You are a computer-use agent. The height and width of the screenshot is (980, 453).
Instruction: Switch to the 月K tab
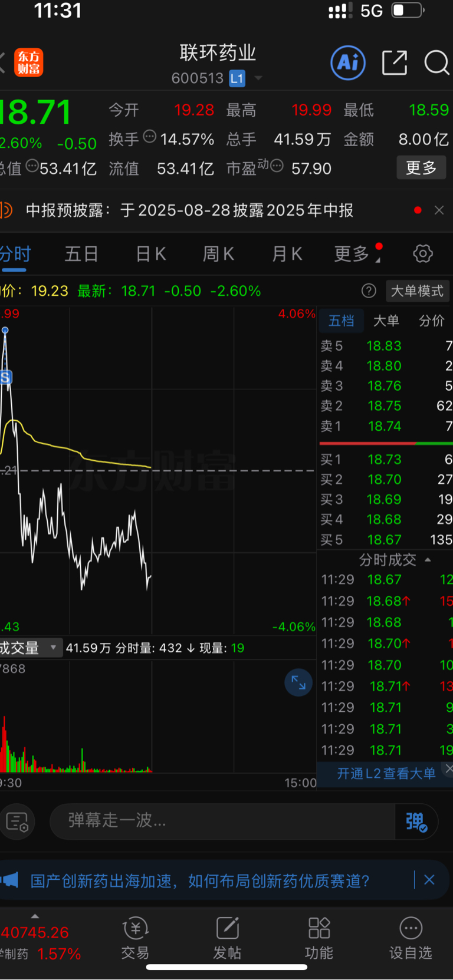click(287, 254)
